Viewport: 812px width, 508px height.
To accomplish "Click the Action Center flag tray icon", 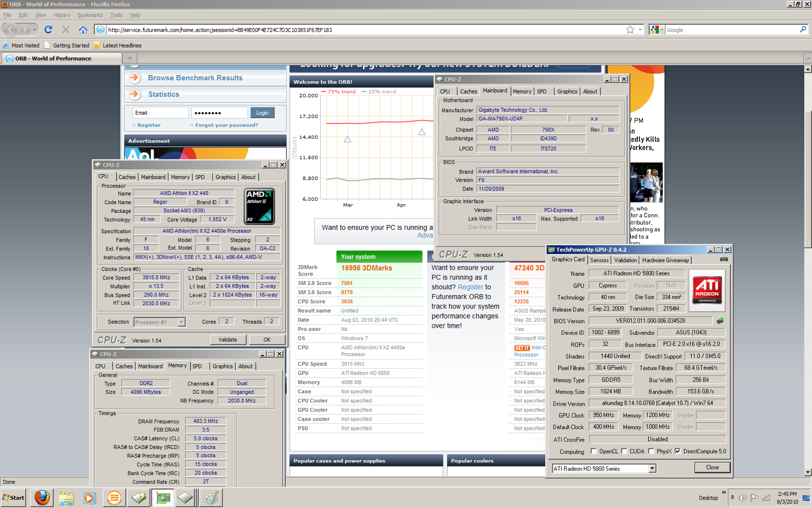I will click(x=754, y=498).
